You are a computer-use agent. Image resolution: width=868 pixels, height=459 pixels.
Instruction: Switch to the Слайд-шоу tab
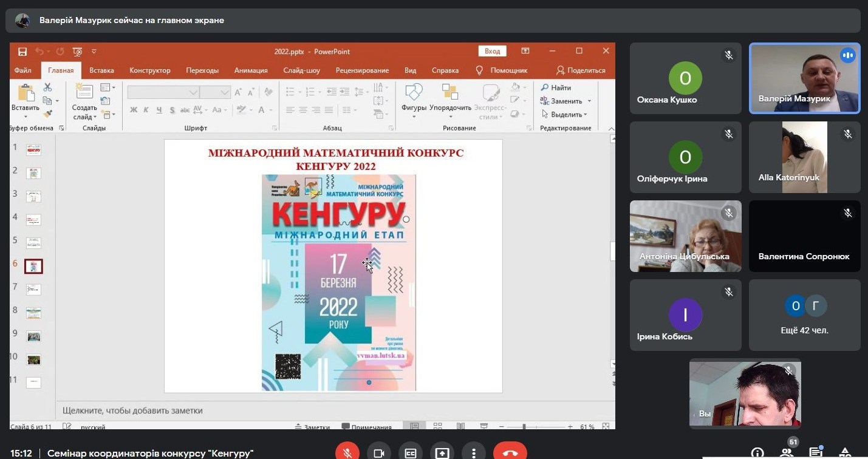301,70
